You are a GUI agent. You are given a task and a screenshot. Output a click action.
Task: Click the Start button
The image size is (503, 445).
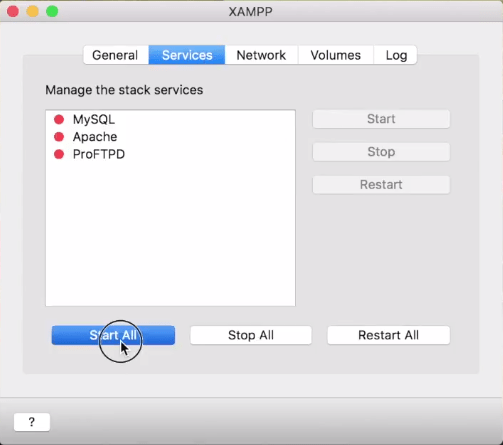pyautogui.click(x=381, y=119)
